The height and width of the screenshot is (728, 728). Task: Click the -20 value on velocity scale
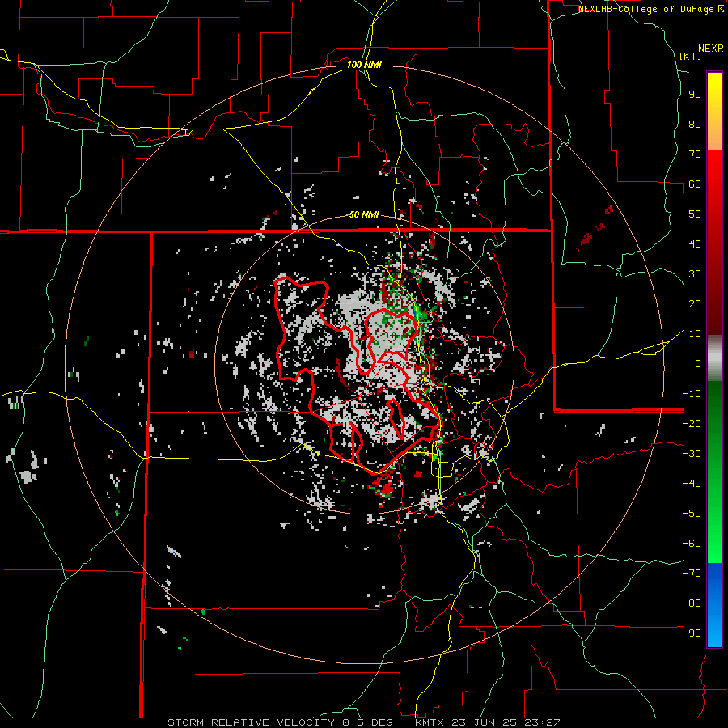tap(692, 424)
